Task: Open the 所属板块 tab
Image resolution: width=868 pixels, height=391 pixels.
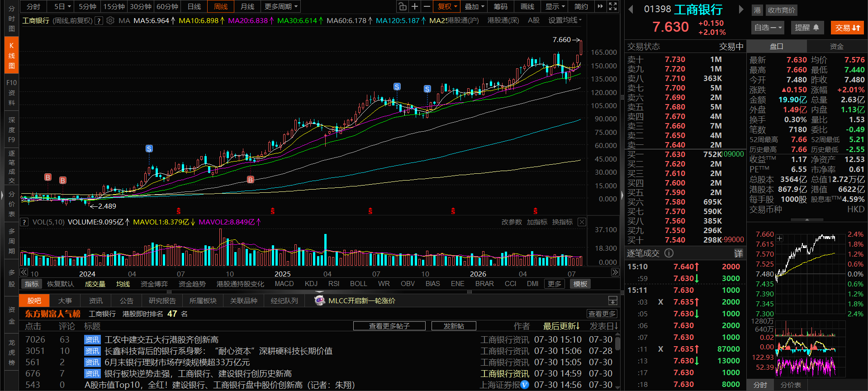Action: click(x=203, y=300)
